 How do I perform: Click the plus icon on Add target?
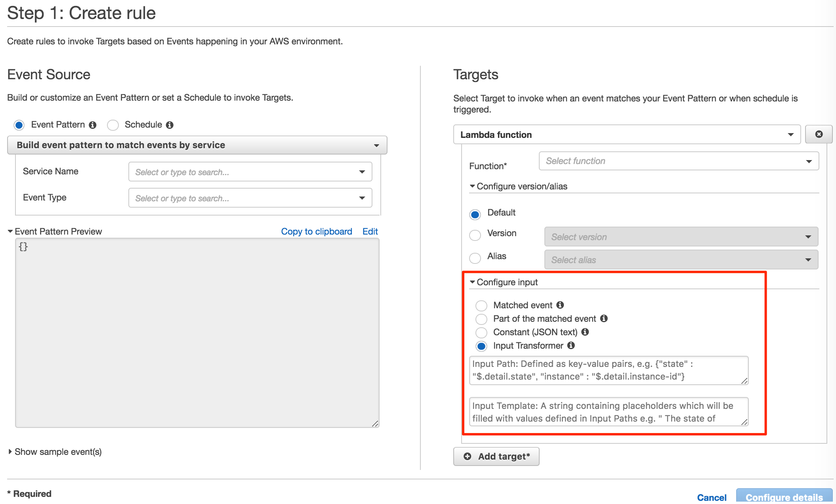tap(468, 456)
